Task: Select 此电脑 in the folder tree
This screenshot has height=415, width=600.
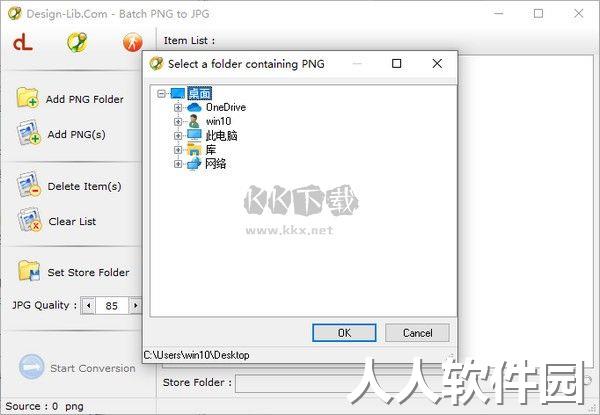Action: 222,136
